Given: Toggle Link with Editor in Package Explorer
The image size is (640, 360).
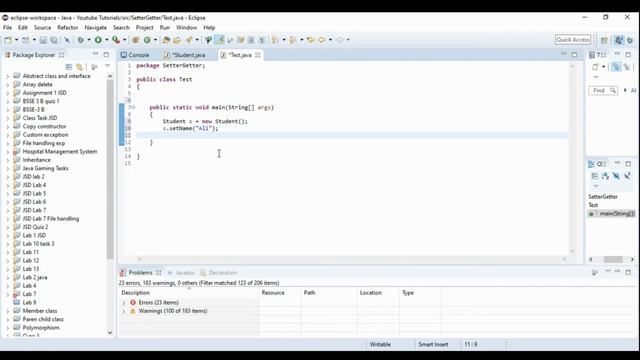Looking at the screenshot, I should pyautogui.click(x=79, y=67).
